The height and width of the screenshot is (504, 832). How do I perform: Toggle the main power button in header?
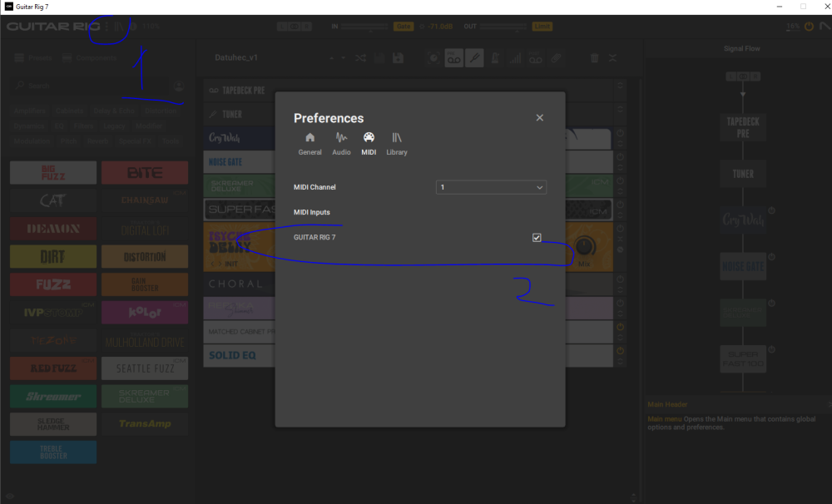(x=809, y=26)
